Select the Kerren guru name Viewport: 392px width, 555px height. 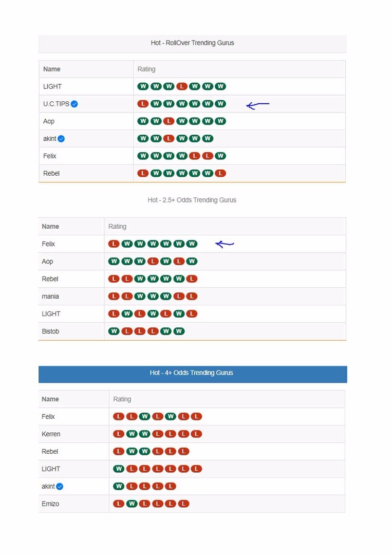(x=51, y=434)
